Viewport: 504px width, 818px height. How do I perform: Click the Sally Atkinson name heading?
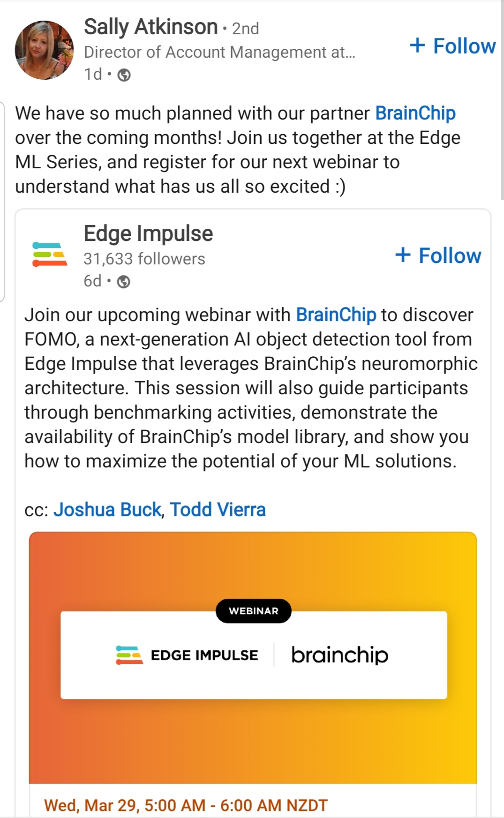[x=150, y=27]
